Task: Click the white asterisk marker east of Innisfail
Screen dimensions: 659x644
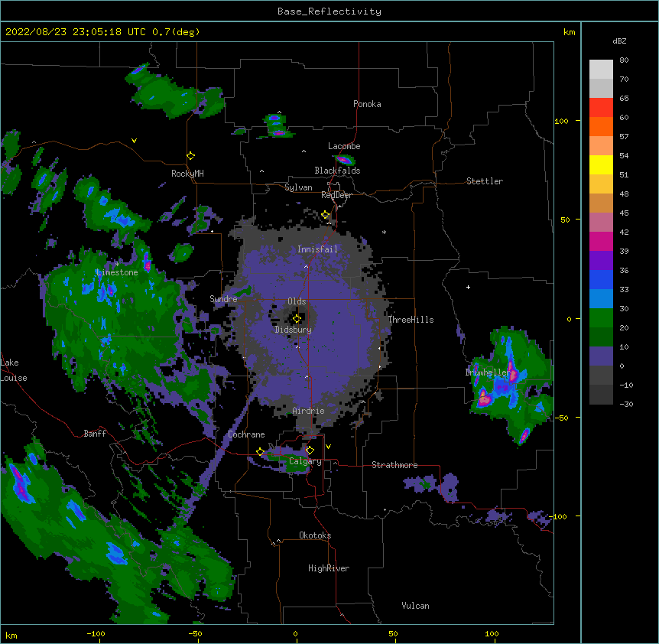Action: click(x=384, y=233)
